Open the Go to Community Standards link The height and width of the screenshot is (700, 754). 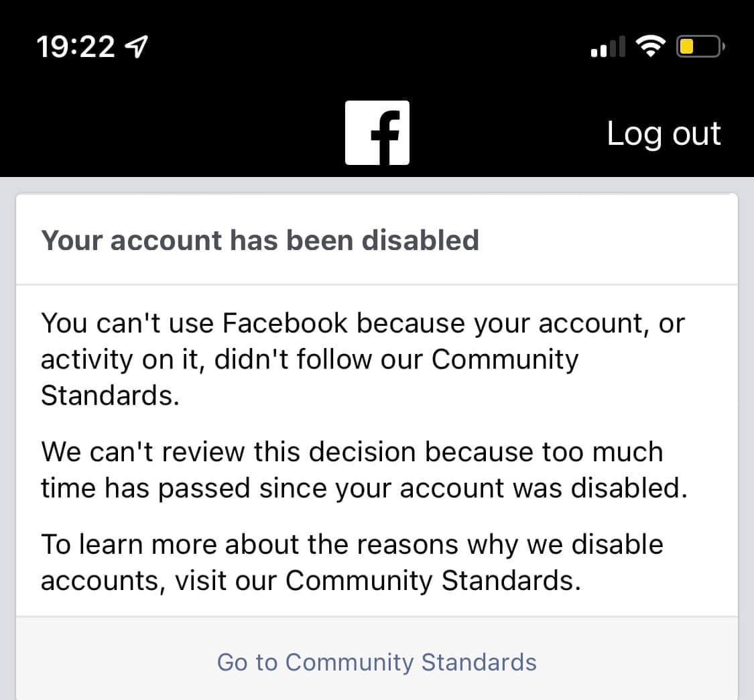377,662
